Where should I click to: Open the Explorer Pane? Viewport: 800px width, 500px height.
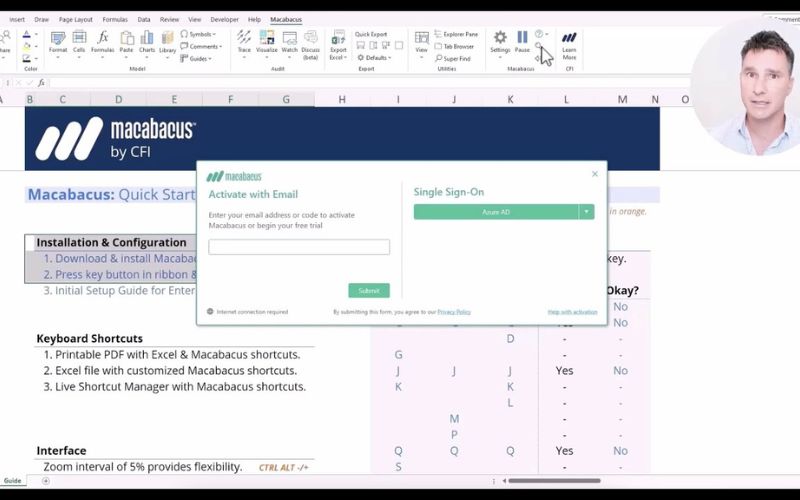(456, 34)
